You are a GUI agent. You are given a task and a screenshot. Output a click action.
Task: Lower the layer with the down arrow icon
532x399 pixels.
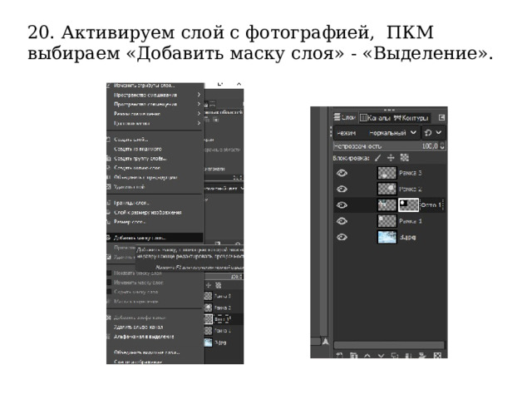tap(381, 355)
